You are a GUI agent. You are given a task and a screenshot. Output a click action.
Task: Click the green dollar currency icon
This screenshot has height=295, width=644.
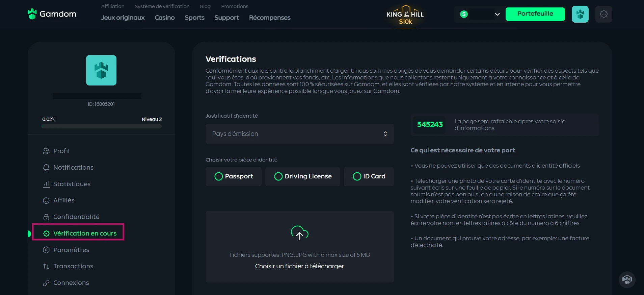[464, 14]
